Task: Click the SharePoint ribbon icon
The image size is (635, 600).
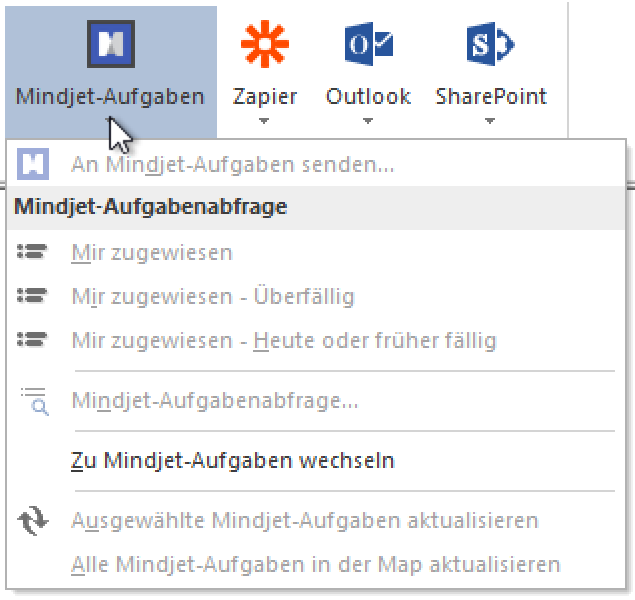Action: pyautogui.click(x=490, y=44)
